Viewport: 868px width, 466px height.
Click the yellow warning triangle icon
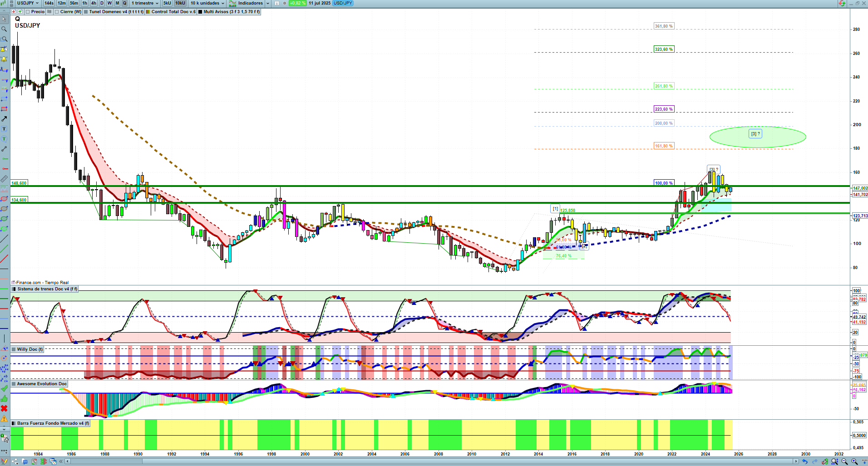(4, 419)
